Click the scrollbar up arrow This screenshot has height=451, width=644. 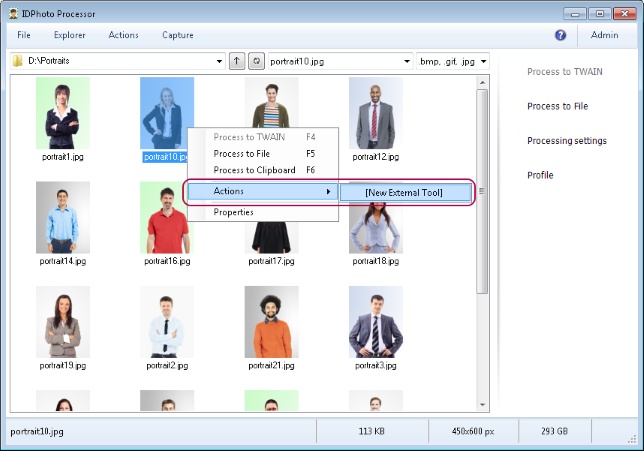(482, 83)
